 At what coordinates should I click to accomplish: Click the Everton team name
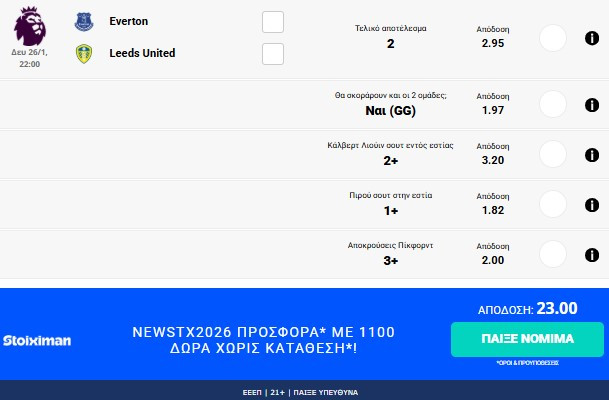tap(129, 21)
